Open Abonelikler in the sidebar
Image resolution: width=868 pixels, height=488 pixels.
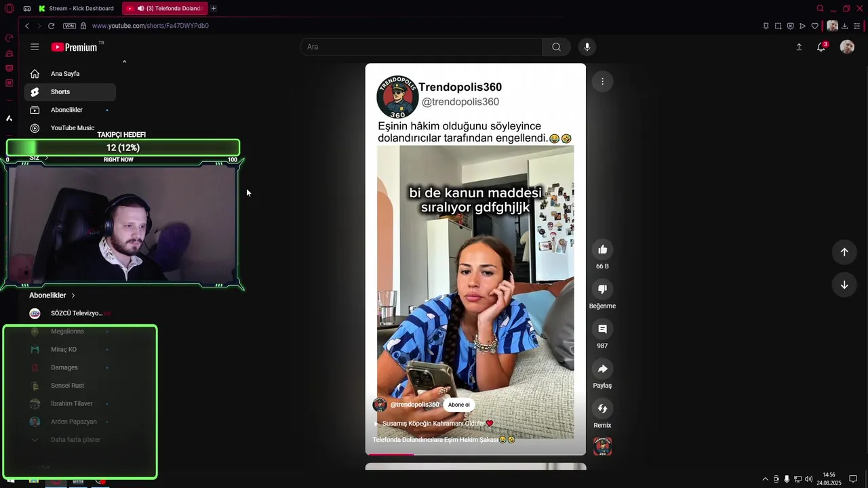[x=70, y=110]
